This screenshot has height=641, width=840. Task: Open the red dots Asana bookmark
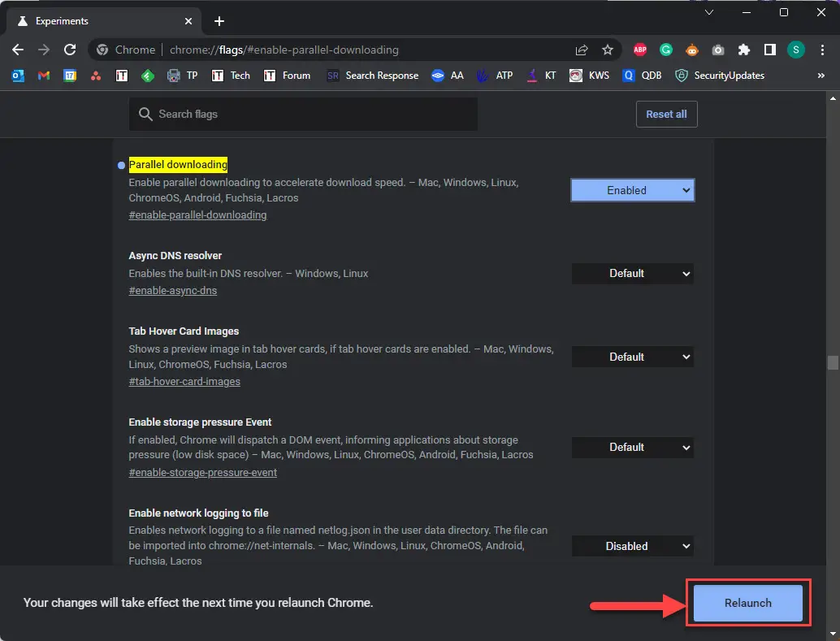(x=96, y=76)
